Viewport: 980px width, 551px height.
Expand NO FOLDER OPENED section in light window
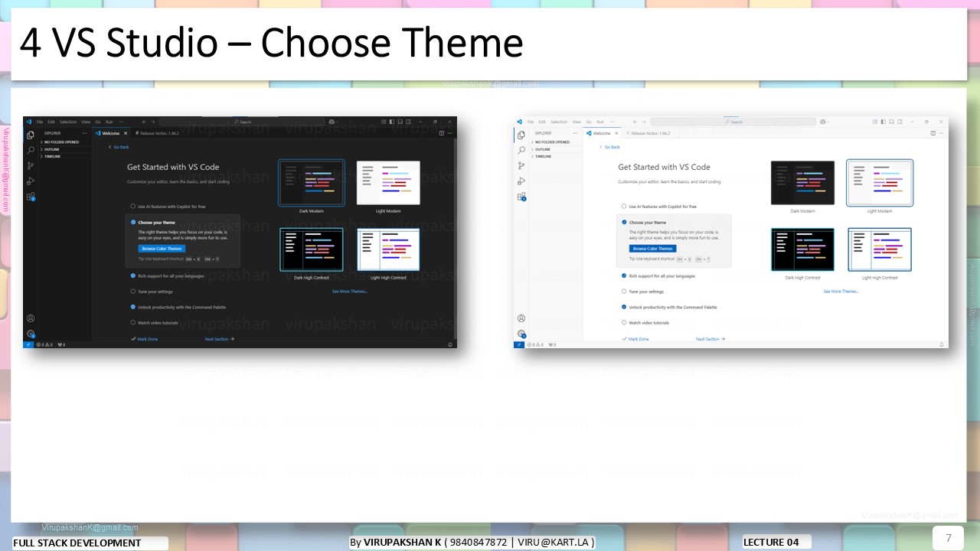[x=553, y=142]
